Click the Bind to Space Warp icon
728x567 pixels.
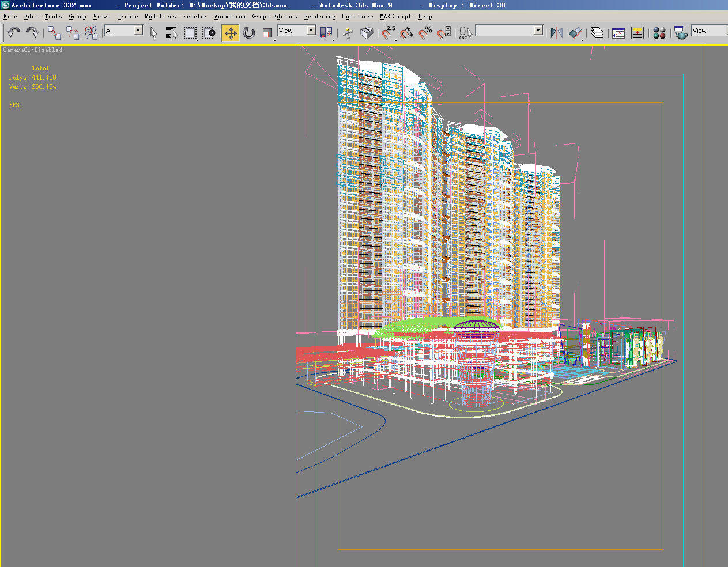tap(91, 32)
